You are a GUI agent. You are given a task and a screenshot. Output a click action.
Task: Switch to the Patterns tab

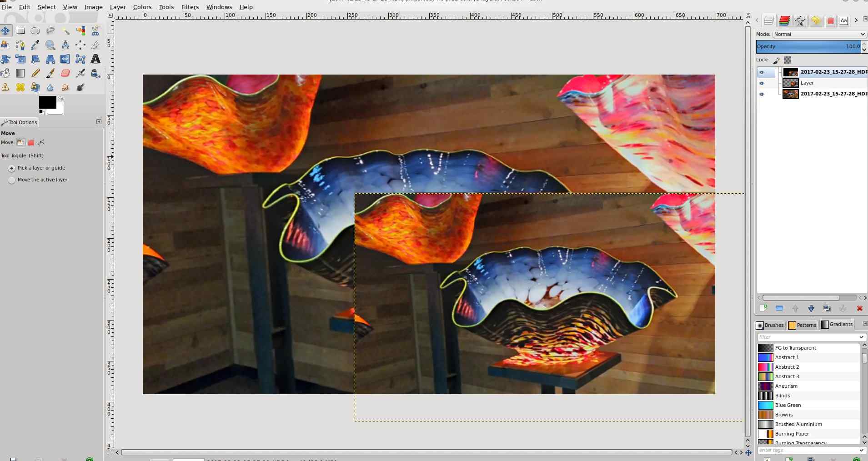pyautogui.click(x=803, y=325)
